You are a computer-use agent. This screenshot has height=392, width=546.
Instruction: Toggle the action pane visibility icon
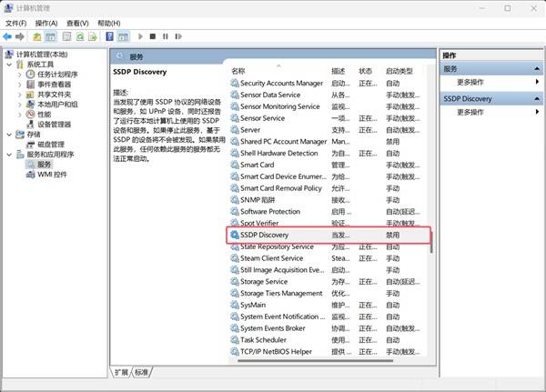click(123, 36)
